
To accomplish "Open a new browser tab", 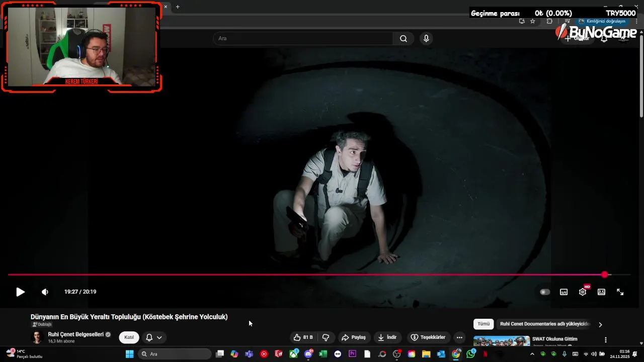I will (x=178, y=7).
